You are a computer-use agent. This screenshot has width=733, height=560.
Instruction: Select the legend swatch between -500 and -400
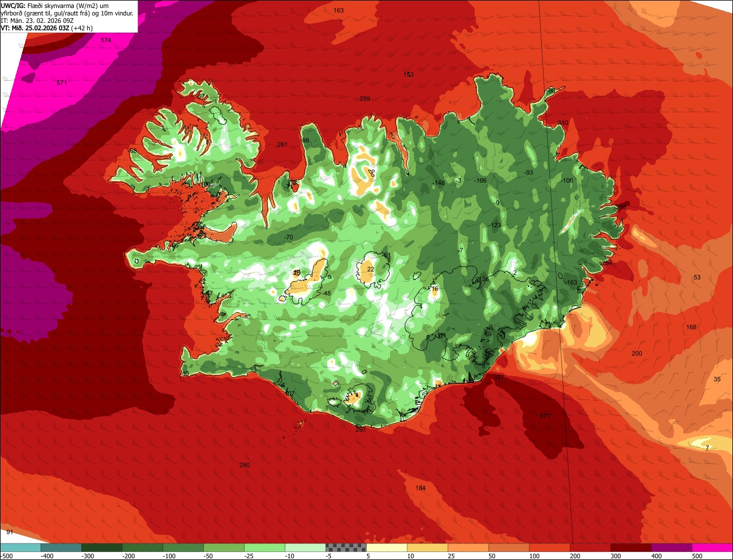[x=21, y=547]
